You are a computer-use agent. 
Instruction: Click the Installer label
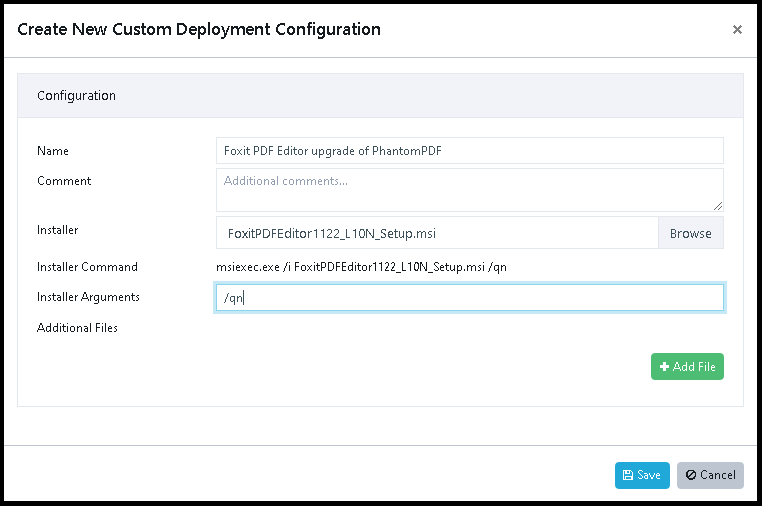[x=57, y=229]
